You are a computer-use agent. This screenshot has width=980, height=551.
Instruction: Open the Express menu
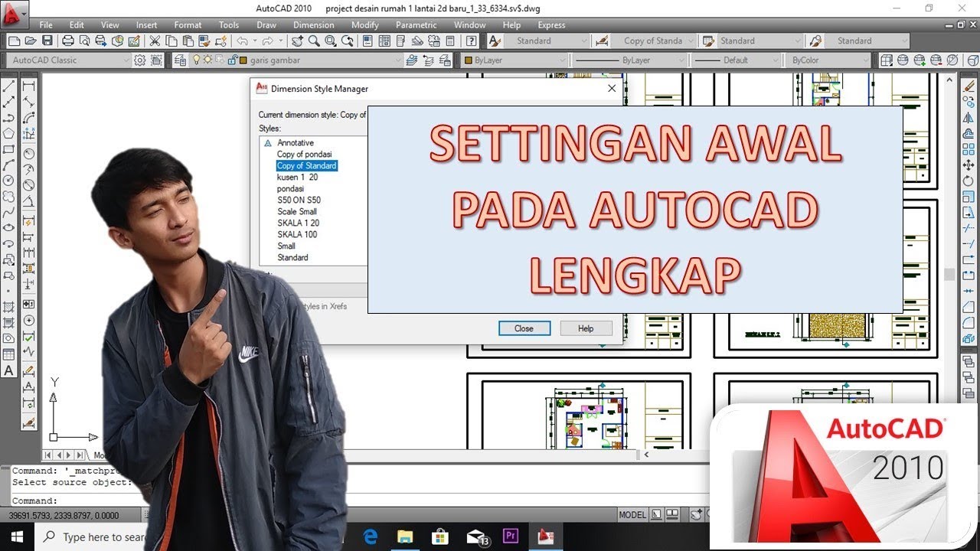point(551,24)
